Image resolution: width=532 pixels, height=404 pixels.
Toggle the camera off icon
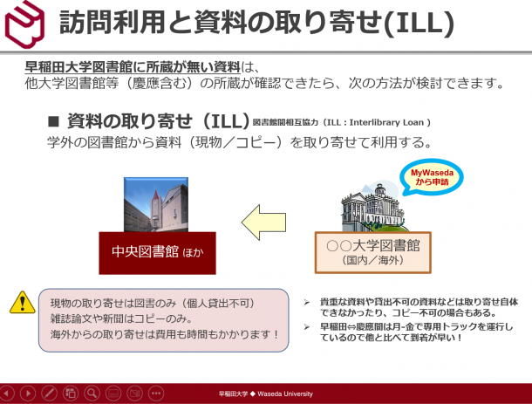pos(134,394)
